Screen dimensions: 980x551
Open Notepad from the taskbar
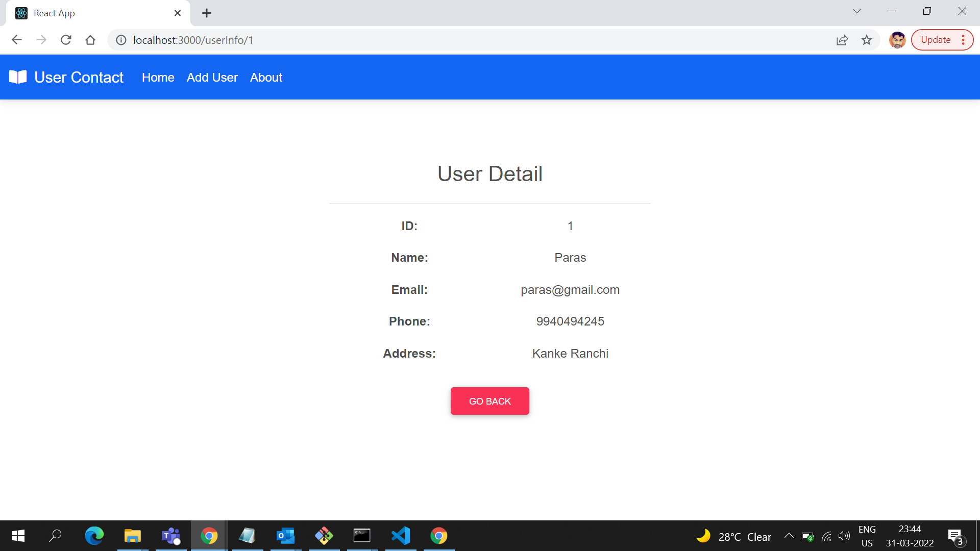247,536
